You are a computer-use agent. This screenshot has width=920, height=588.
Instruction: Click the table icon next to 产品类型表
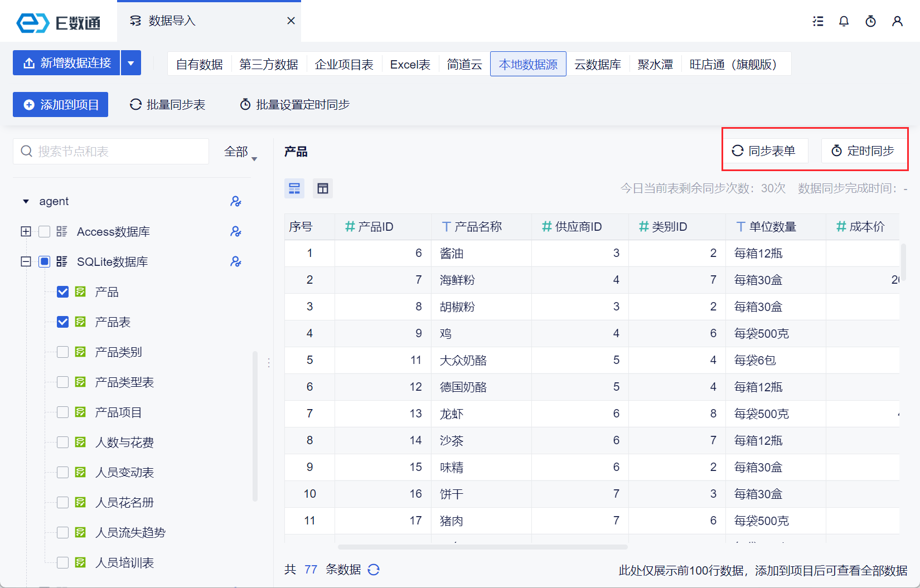coord(81,382)
